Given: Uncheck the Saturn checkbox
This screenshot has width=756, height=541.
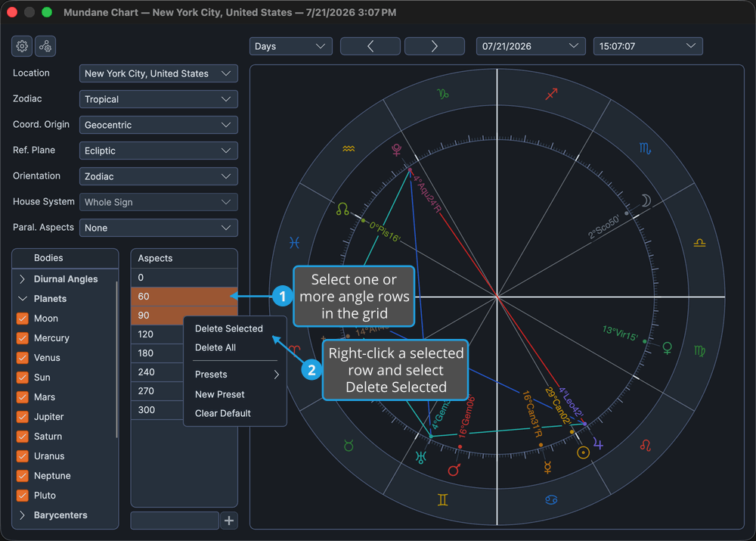Looking at the screenshot, I should click(22, 437).
